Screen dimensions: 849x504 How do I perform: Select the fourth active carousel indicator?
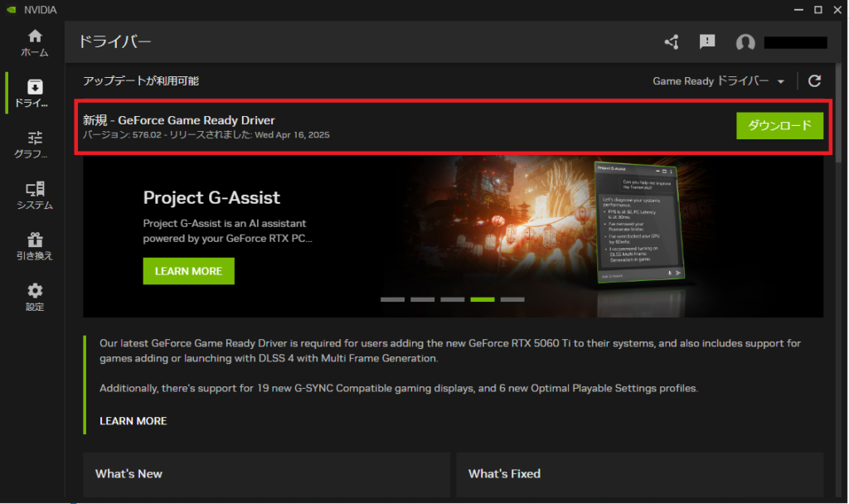click(x=483, y=299)
